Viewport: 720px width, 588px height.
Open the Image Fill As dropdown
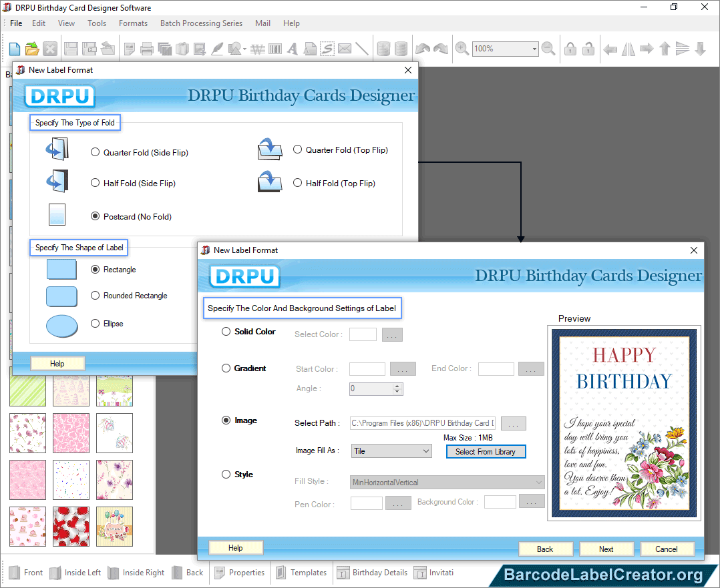(391, 451)
